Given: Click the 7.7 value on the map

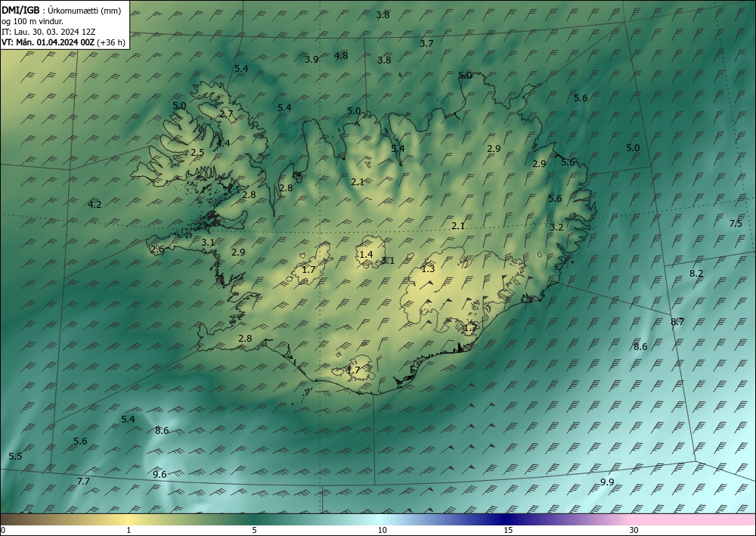Looking at the screenshot, I should tap(83, 481).
